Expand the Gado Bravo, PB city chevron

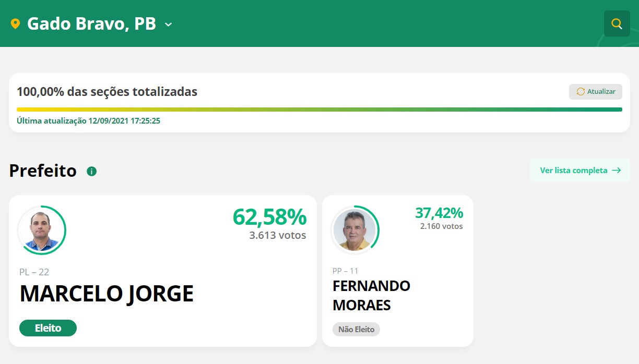pos(168,24)
